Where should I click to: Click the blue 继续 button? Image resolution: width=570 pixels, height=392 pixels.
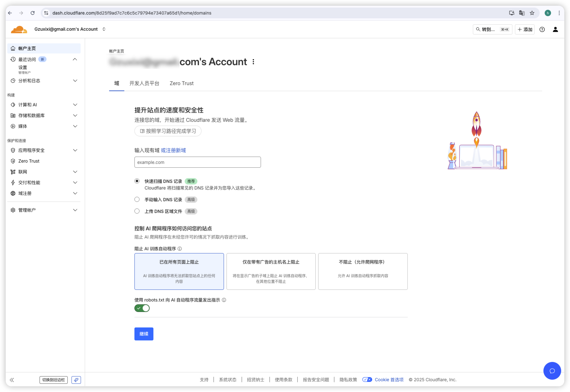pyautogui.click(x=144, y=334)
